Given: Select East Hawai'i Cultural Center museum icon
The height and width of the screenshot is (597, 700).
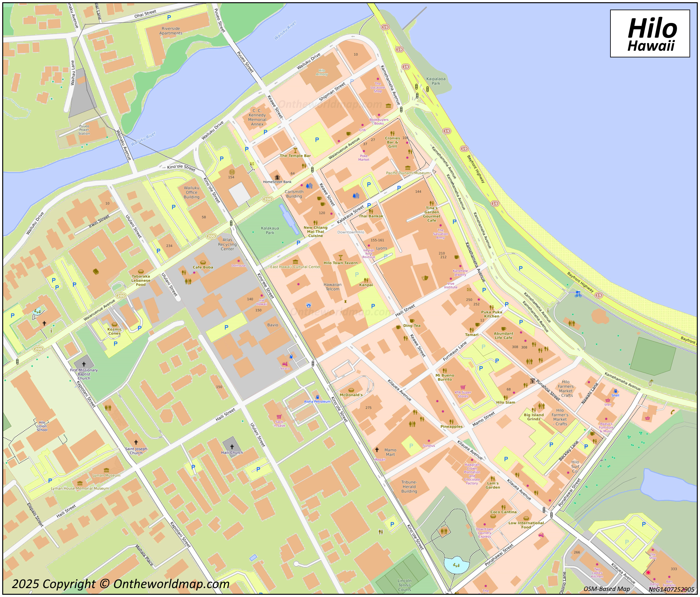Looking at the screenshot, I should point(295,262).
